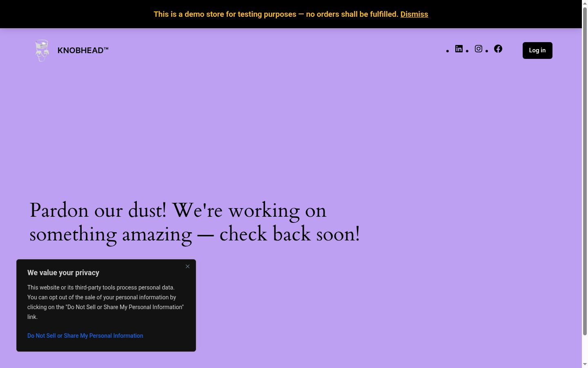Click the KNOBHEAD™ store name
The width and height of the screenshot is (588, 368).
click(x=83, y=50)
